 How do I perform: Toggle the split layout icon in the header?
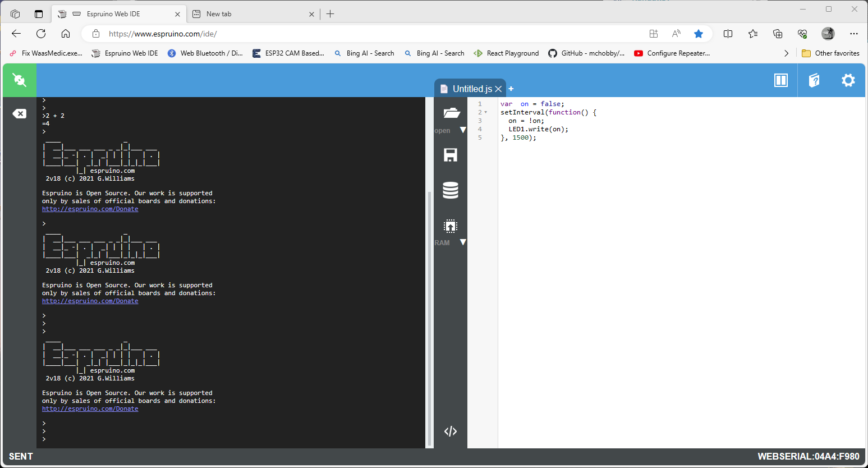pyautogui.click(x=781, y=80)
